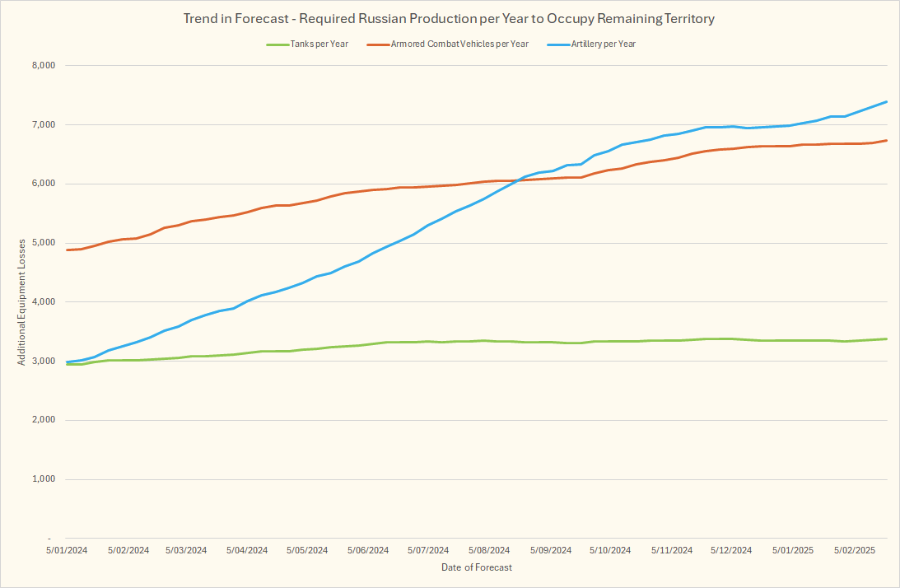Click the chart title text

pos(449,17)
